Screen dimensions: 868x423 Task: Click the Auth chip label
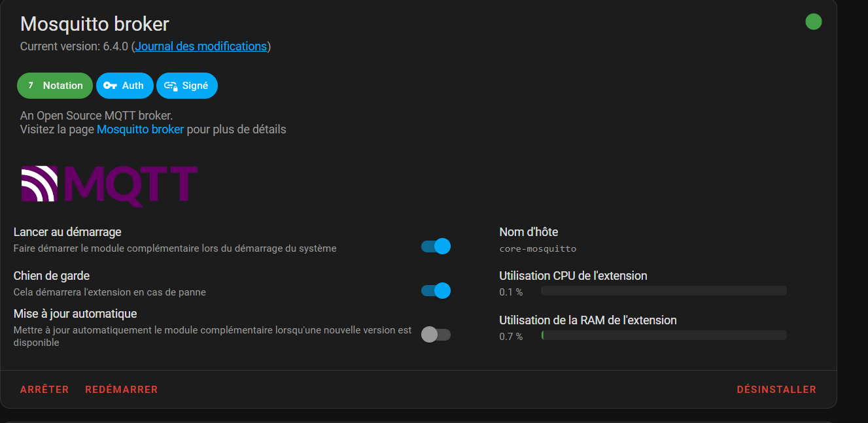coord(133,86)
